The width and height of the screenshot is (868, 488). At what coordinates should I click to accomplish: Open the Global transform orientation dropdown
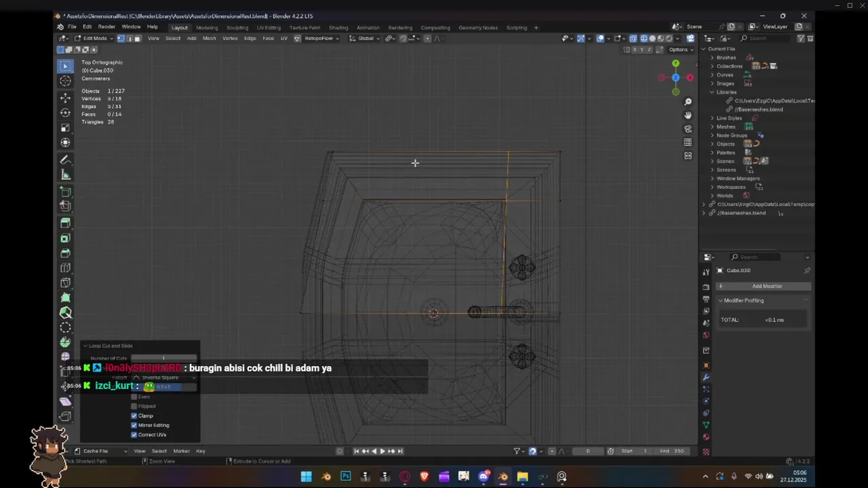pyautogui.click(x=364, y=39)
